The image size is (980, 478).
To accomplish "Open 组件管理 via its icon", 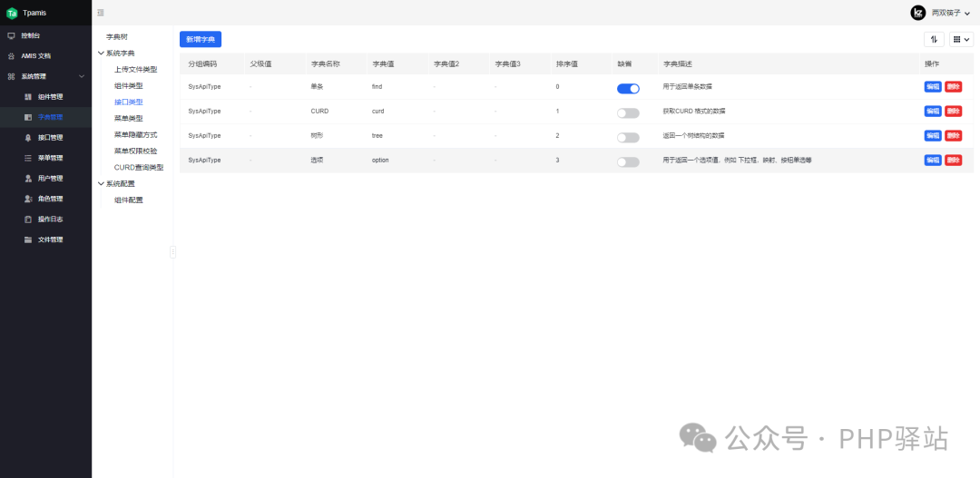I will [27, 97].
